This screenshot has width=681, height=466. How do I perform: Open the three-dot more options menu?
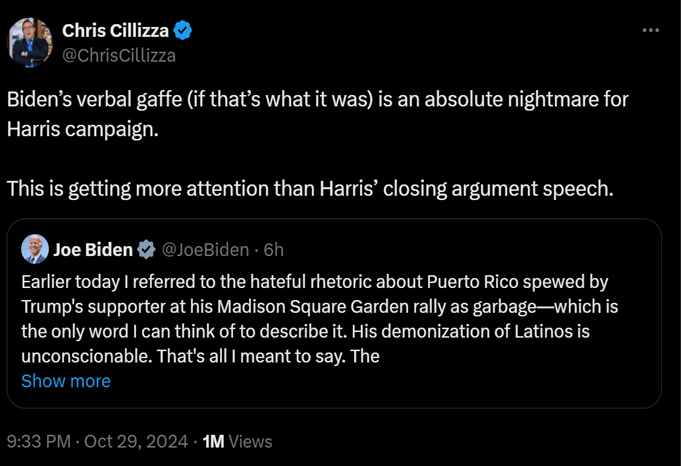[650, 31]
